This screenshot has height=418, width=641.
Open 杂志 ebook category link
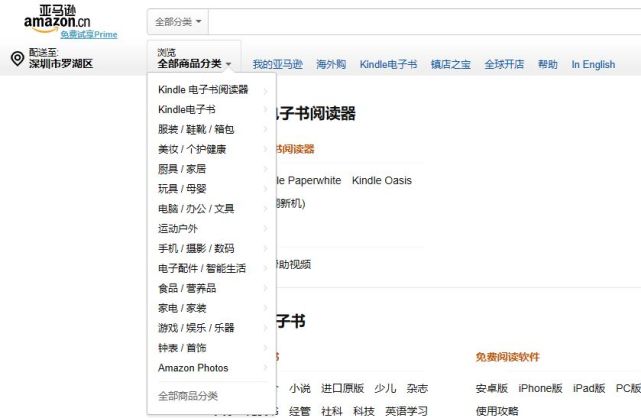(417, 388)
